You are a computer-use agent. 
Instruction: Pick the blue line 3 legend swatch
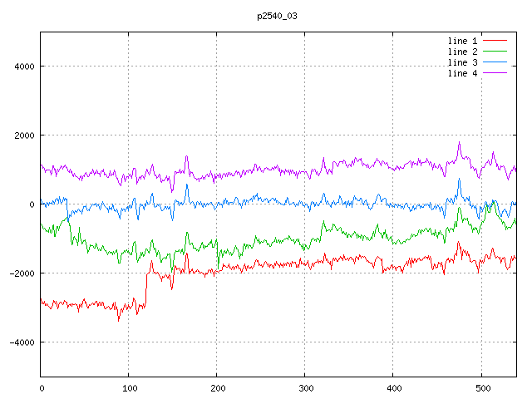(x=495, y=62)
